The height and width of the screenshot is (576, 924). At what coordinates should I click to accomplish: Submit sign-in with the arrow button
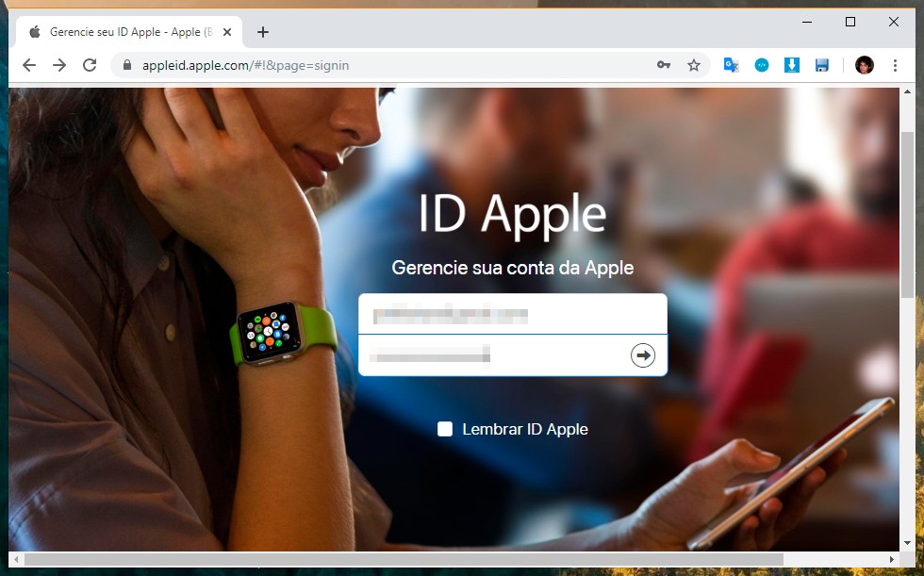pyautogui.click(x=643, y=355)
